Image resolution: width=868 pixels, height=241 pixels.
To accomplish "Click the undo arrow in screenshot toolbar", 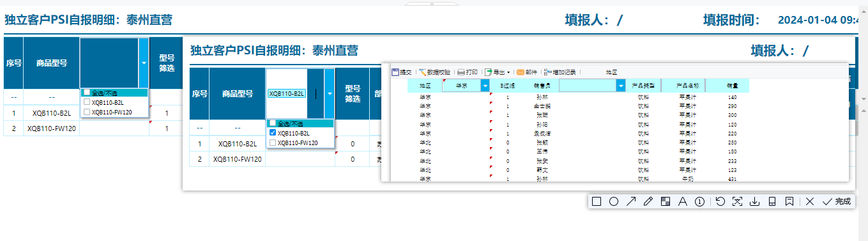I will pyautogui.click(x=720, y=201).
